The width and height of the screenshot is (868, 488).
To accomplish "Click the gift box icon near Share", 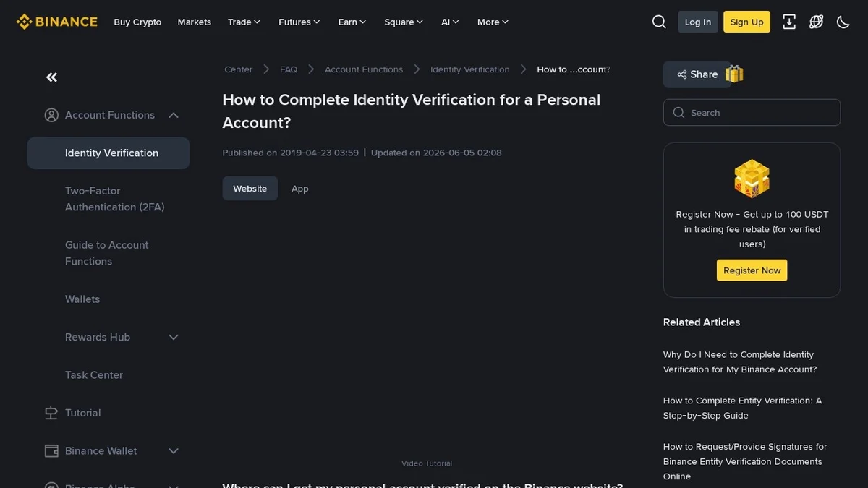I will (734, 74).
